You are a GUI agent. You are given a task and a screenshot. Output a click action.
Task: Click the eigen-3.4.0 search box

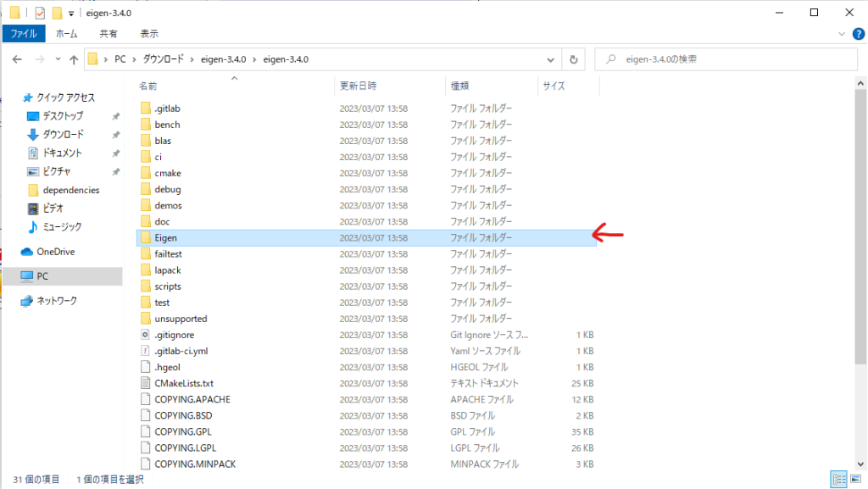(726, 59)
